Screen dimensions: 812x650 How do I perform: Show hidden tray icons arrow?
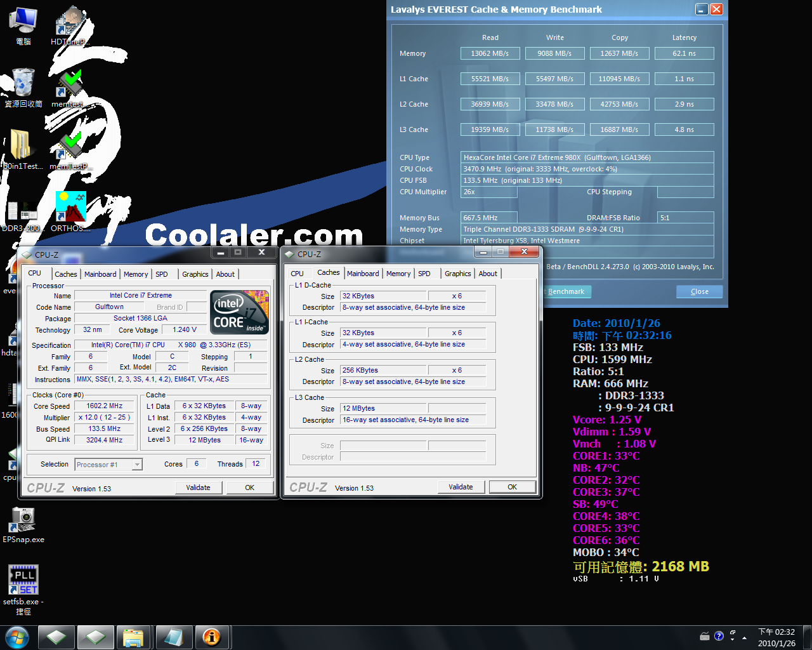click(x=745, y=639)
